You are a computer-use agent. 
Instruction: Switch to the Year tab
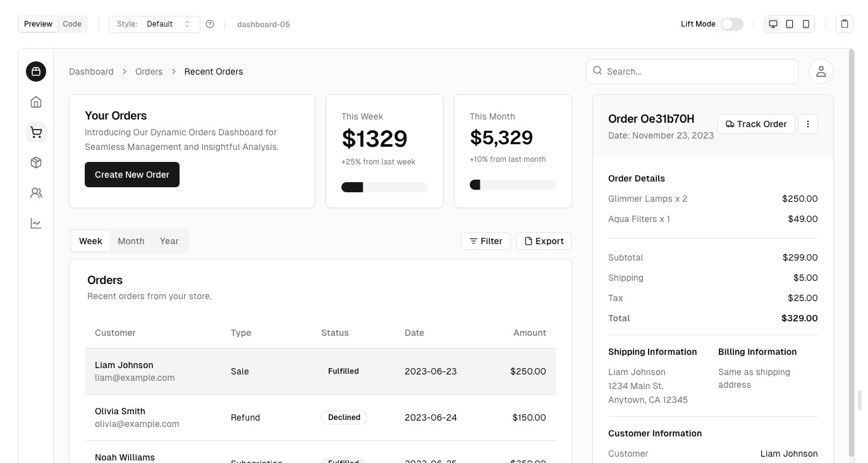169,241
